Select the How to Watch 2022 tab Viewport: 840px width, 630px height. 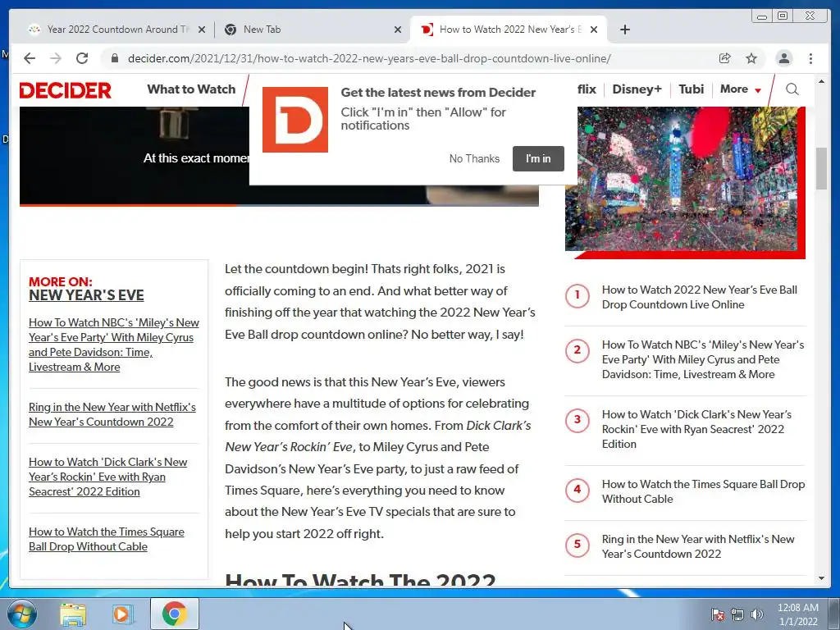[x=509, y=30]
